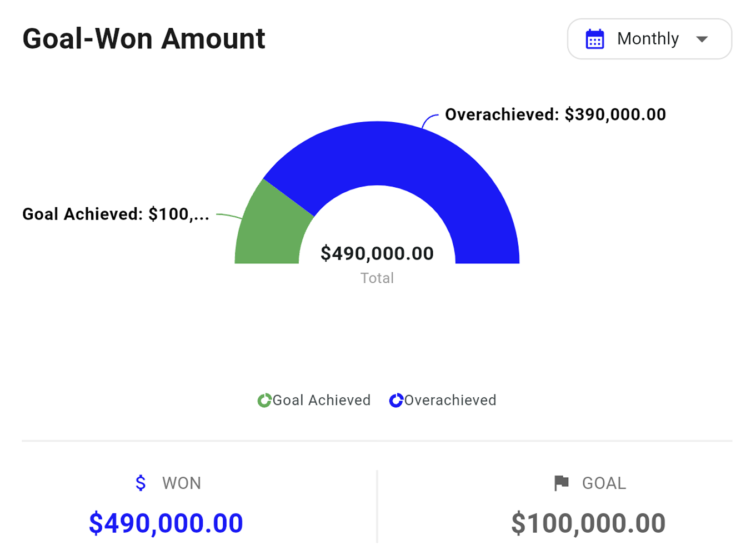
Task: Toggle the Overachieved legend entry
Action: point(442,400)
